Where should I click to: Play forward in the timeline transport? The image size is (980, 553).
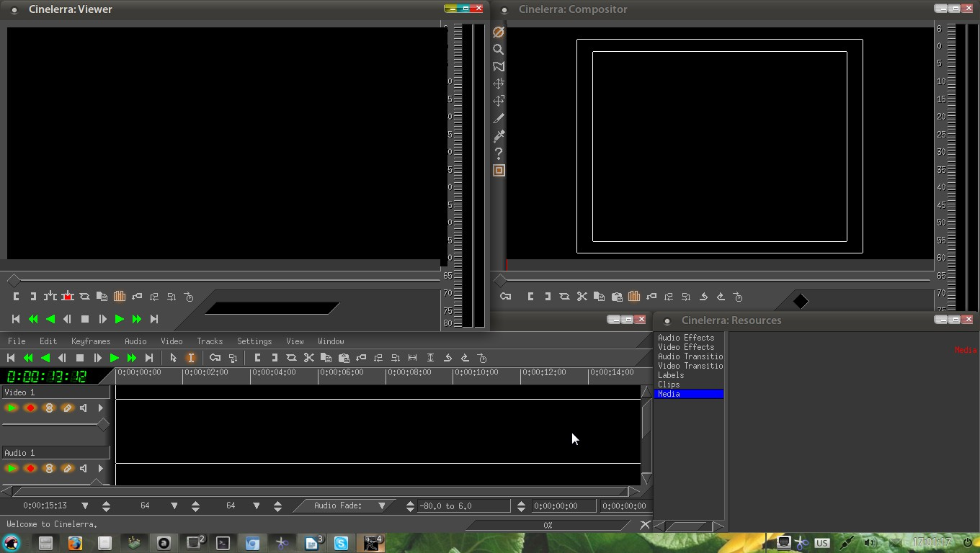[x=114, y=358]
